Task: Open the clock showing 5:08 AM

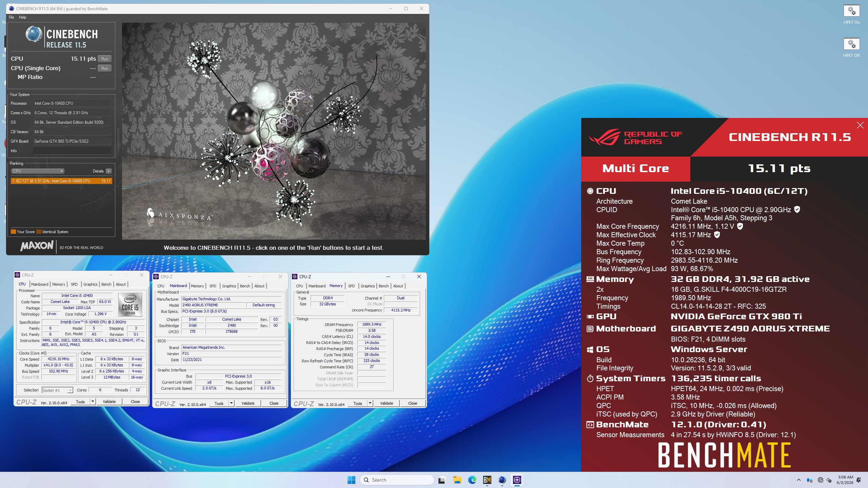Action: click(x=845, y=480)
